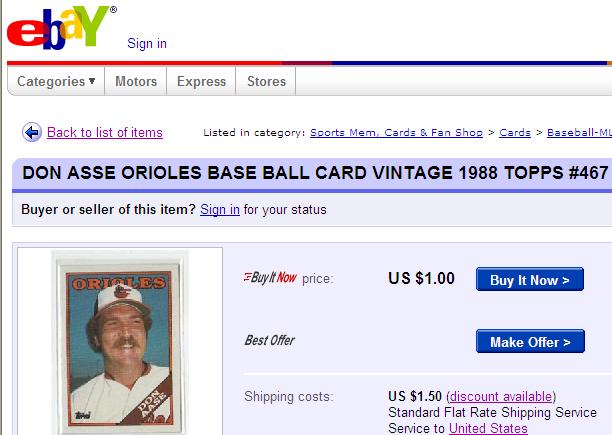Click Sign in next to eBay logo
The height and width of the screenshot is (435, 612).
[x=147, y=43]
